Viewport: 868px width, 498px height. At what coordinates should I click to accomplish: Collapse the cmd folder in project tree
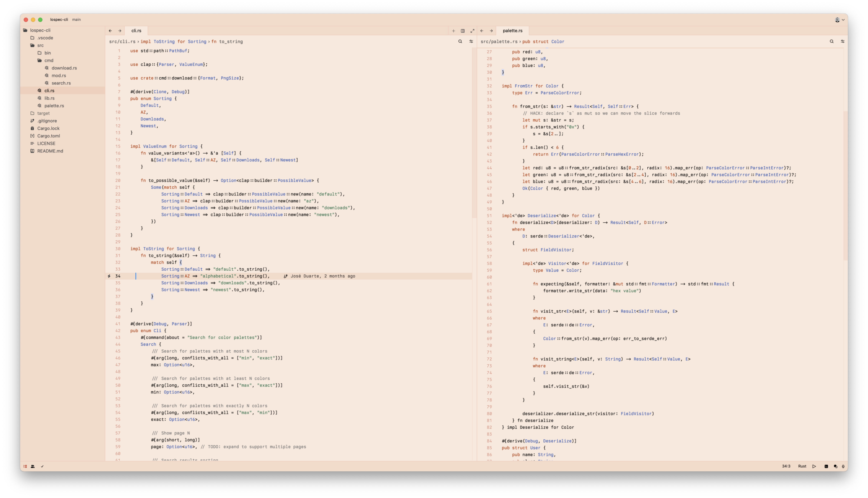click(49, 61)
